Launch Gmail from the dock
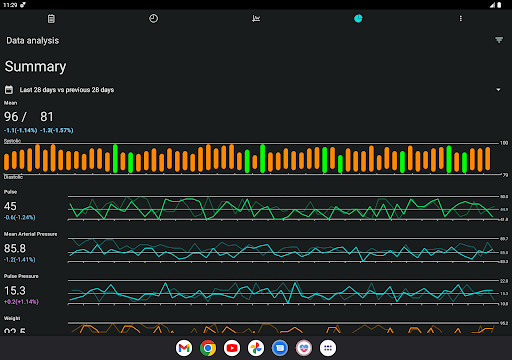This screenshot has width=512, height=360. (x=184, y=348)
